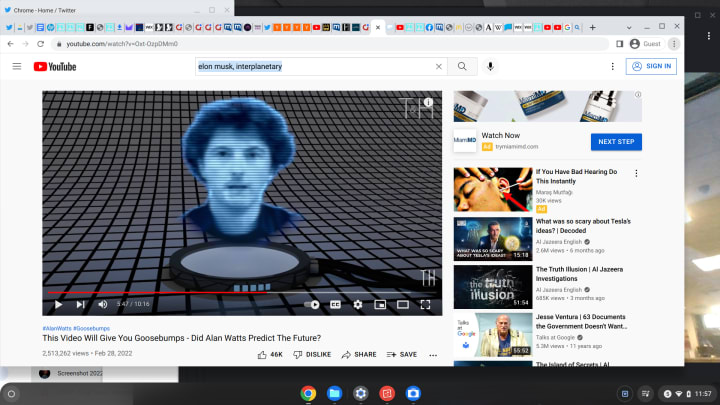Image resolution: width=720 pixels, height=405 pixels.
Task: Open the YouTube hamburger guide menu
Action: click(17, 67)
